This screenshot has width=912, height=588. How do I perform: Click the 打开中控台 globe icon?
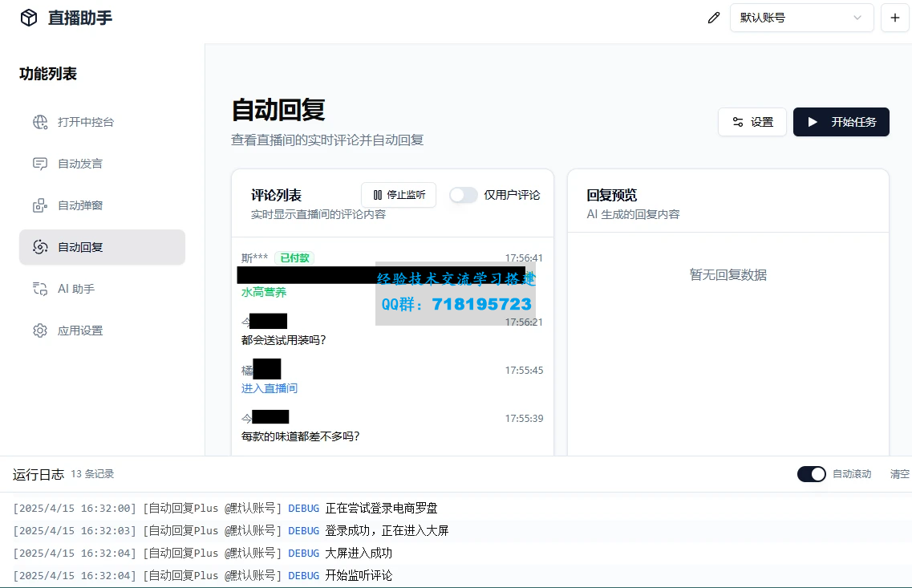[x=40, y=122]
